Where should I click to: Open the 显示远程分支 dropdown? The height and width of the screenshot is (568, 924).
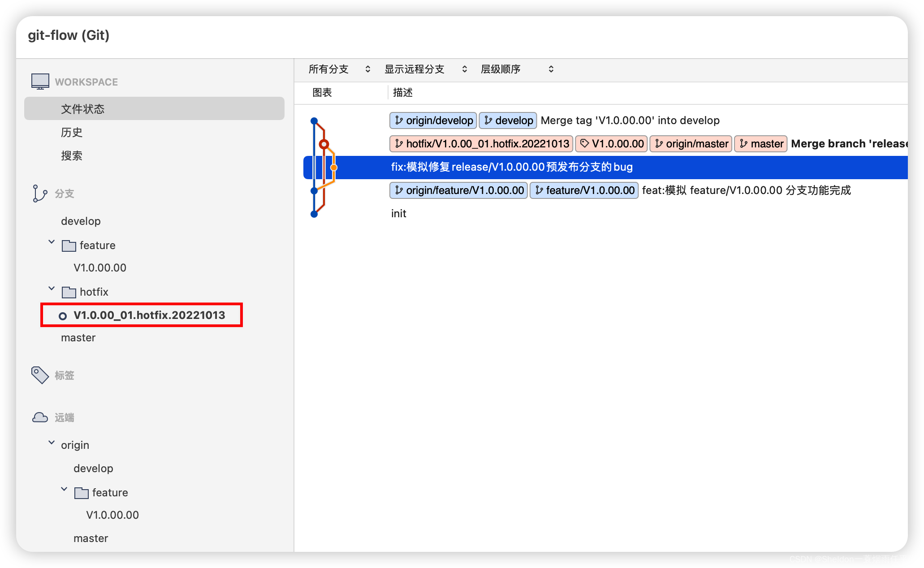[x=426, y=69]
